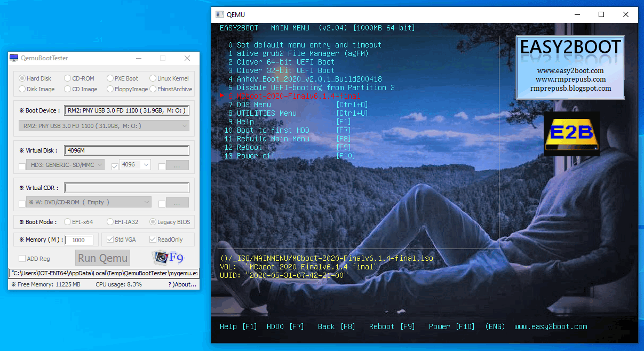The height and width of the screenshot is (351, 644).
Task: Click the Run Qemu button
Action: [x=102, y=258]
